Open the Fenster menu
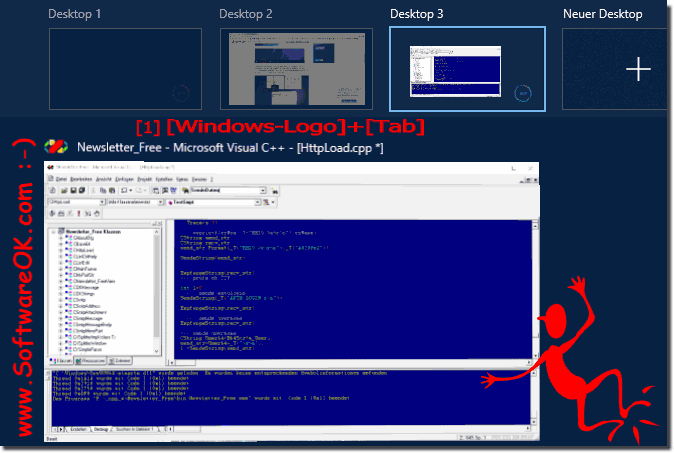This screenshot has height=453, width=674. [x=199, y=179]
